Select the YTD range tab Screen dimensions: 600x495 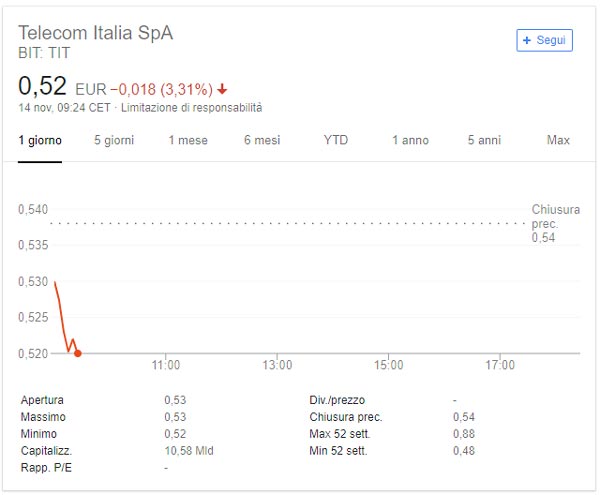click(x=336, y=140)
